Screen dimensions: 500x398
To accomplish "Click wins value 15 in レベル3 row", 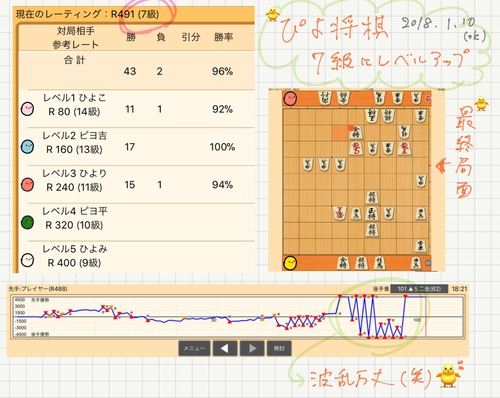I will [x=130, y=185].
